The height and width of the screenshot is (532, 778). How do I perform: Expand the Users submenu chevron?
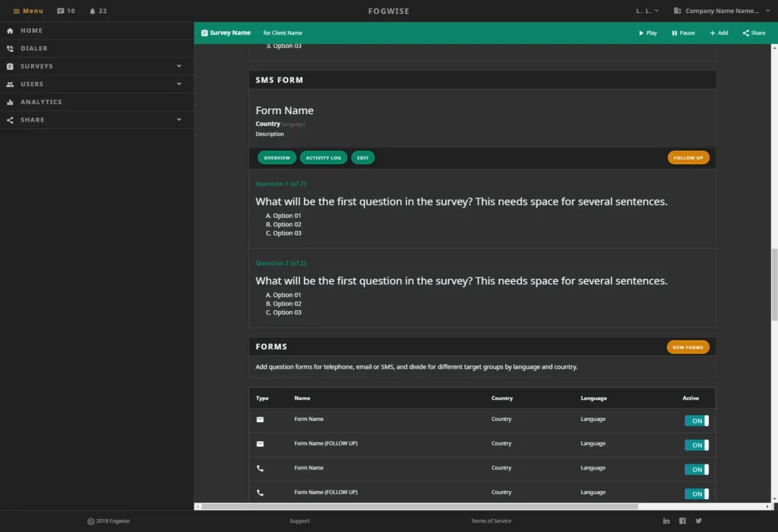[x=179, y=84]
